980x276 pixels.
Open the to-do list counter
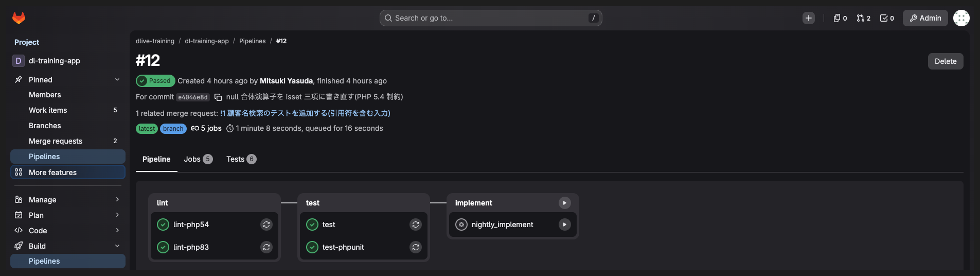point(887,18)
